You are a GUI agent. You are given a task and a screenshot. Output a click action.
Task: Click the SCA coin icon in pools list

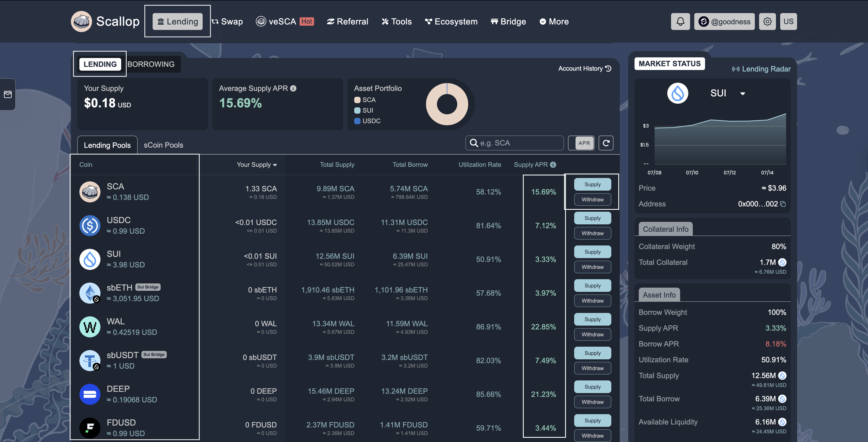90,191
